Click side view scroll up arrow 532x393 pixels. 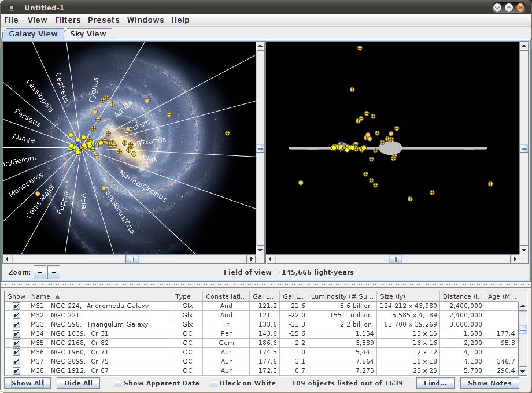click(524, 46)
